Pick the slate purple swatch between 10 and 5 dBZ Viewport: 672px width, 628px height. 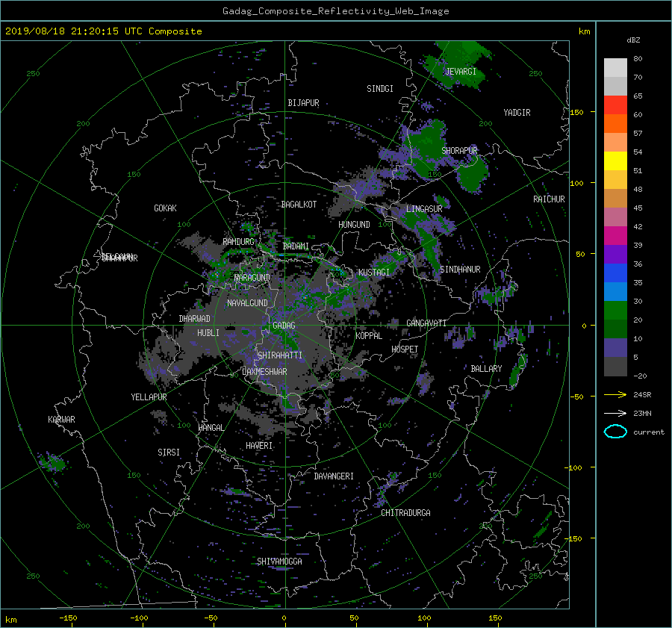pyautogui.click(x=615, y=348)
